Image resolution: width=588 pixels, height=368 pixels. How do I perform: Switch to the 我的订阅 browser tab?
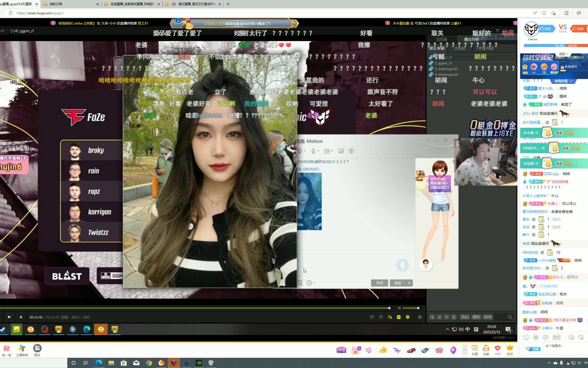(x=71, y=4)
